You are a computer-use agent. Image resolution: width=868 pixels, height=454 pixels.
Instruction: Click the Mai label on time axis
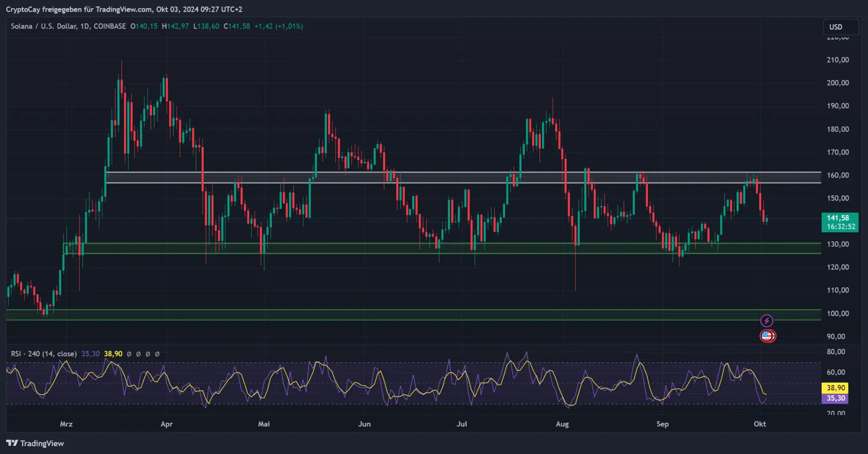264,424
